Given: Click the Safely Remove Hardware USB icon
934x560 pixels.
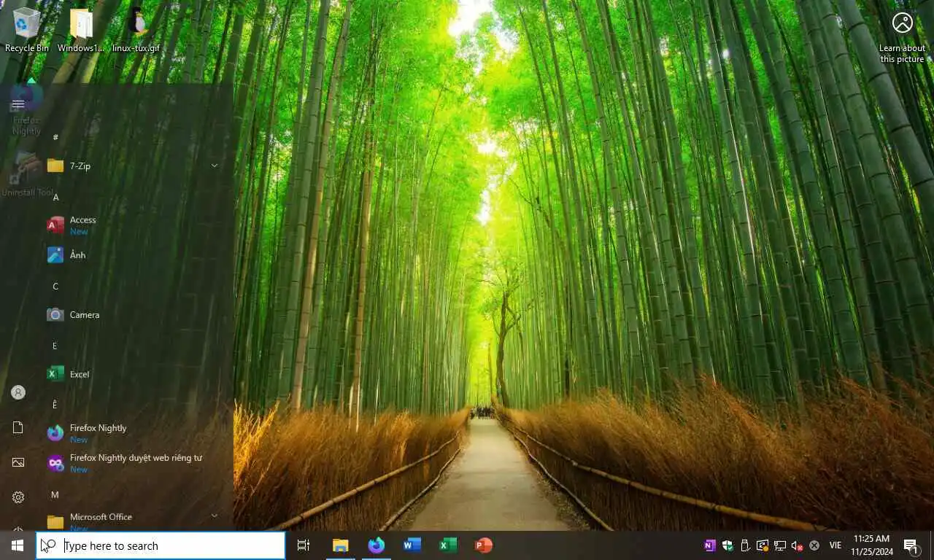Looking at the screenshot, I should pos(745,545).
